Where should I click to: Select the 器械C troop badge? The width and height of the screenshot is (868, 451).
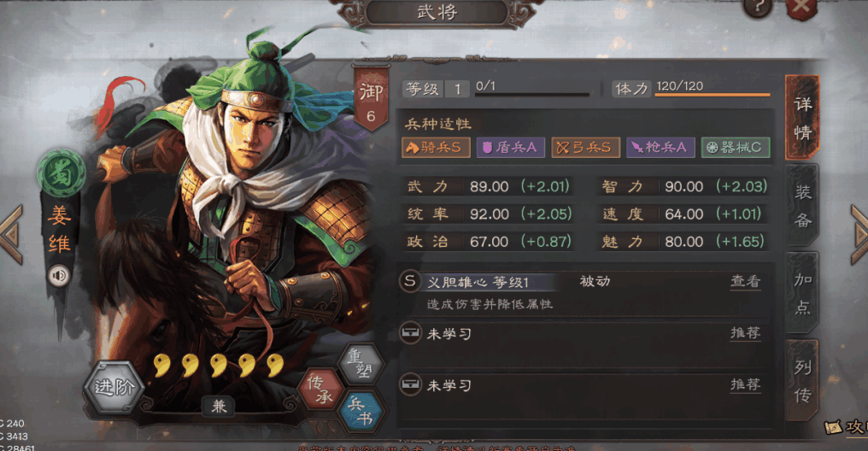[x=736, y=147]
